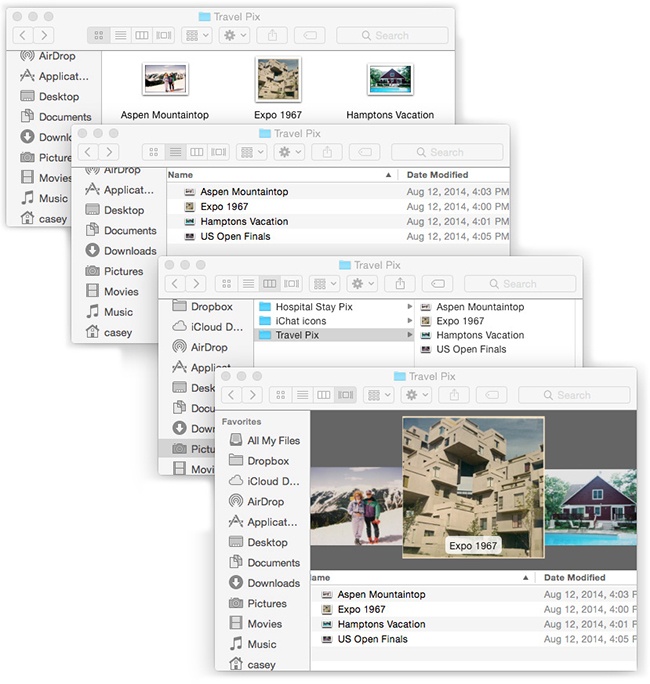Go back in top icon-view window
The height and width of the screenshot is (684, 650).
tap(24, 35)
